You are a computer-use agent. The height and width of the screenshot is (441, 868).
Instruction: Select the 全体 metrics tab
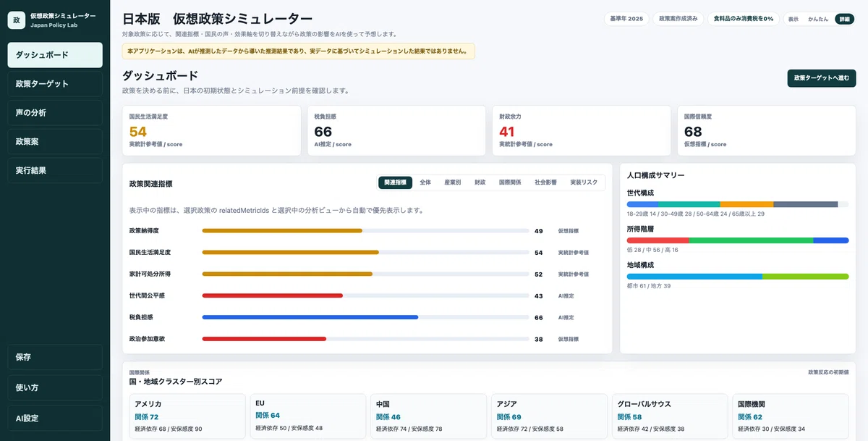click(x=425, y=182)
